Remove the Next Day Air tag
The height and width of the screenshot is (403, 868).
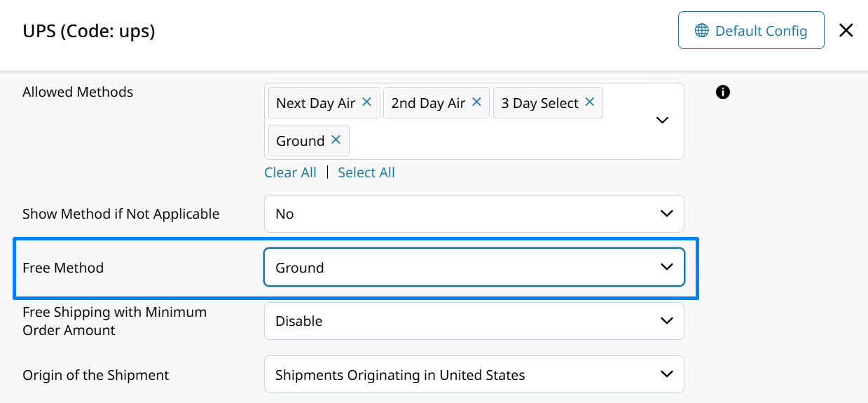pyautogui.click(x=366, y=102)
